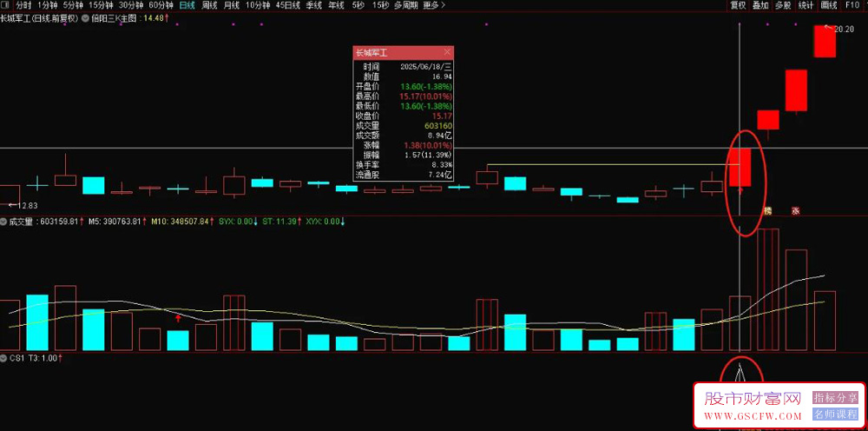
Task: Expand the 成交量 indicator dropdown arrow
Action: click(x=3, y=222)
